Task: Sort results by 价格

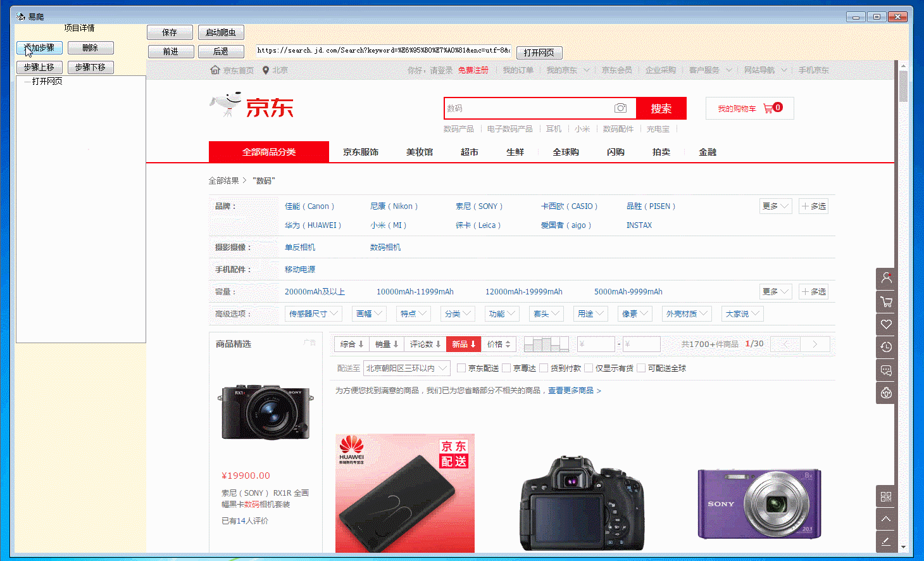Action: tap(499, 344)
